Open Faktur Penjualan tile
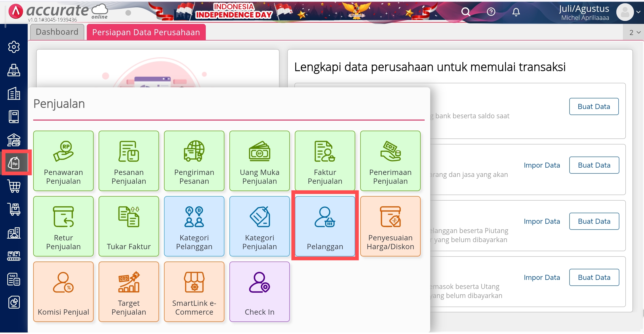Viewport: 644px width, 334px height. point(325,161)
